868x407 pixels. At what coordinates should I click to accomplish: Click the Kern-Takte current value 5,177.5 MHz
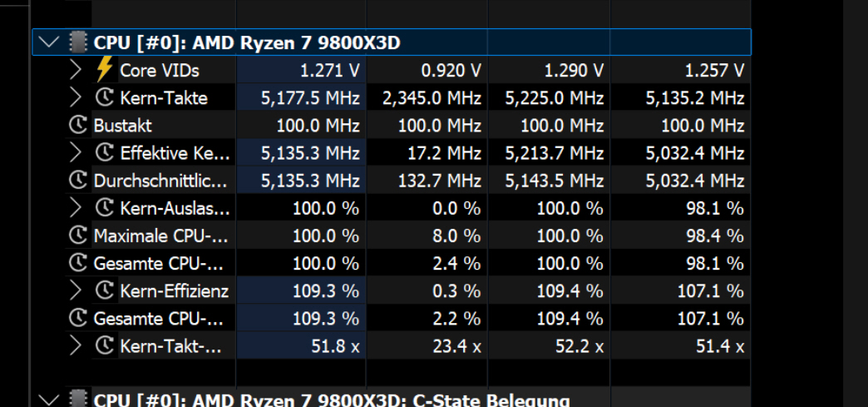[x=311, y=98]
